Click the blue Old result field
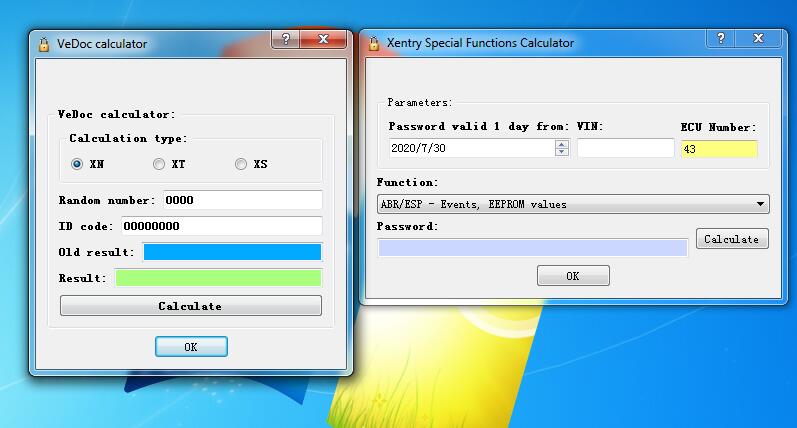The image size is (797, 428). (x=232, y=252)
